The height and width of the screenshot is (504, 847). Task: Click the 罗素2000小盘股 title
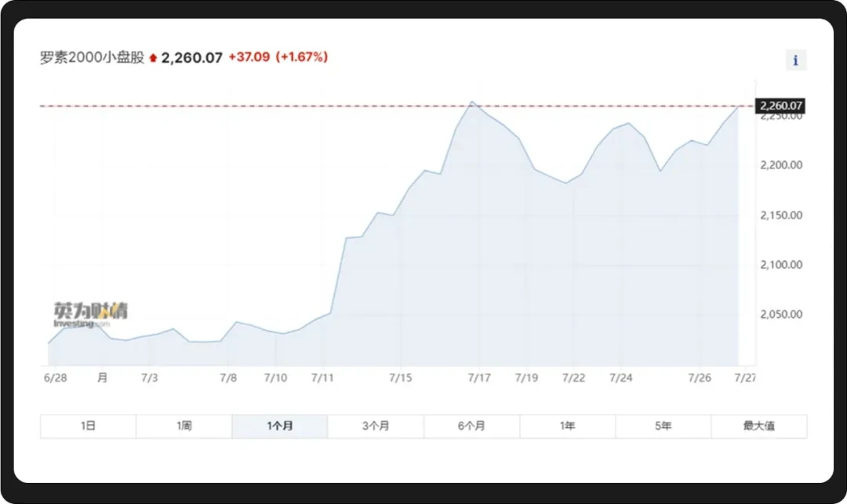(x=92, y=58)
